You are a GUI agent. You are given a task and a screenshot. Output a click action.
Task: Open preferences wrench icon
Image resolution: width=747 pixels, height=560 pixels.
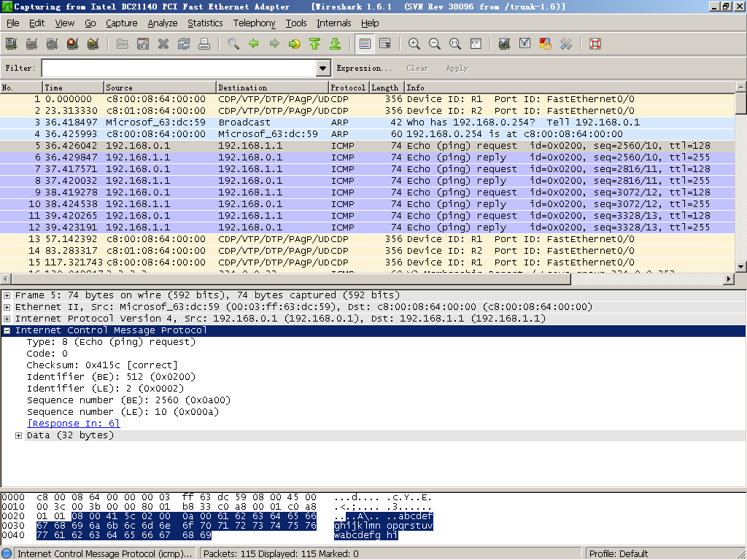(566, 44)
